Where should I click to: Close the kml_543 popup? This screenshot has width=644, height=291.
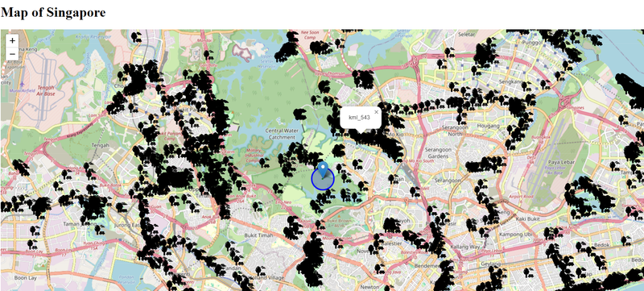tap(376, 112)
